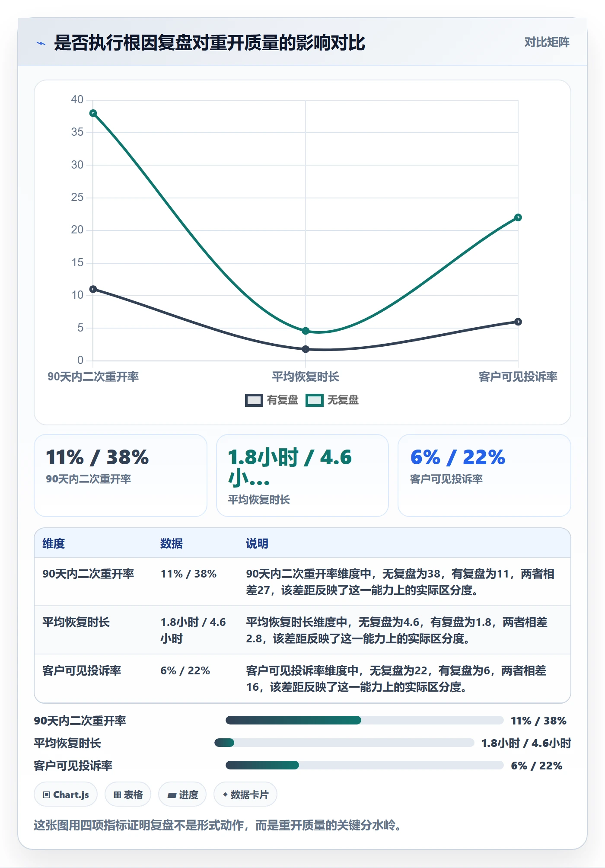Click the footer sentence about 关键分水岭
Viewport: 605px width, 868px height.
click(218, 825)
